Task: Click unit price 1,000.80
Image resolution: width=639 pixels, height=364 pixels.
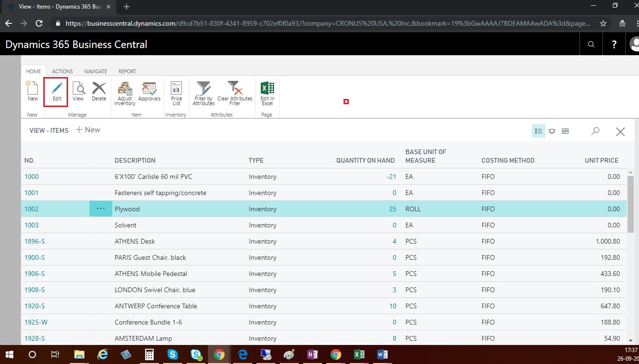Action: click(608, 241)
